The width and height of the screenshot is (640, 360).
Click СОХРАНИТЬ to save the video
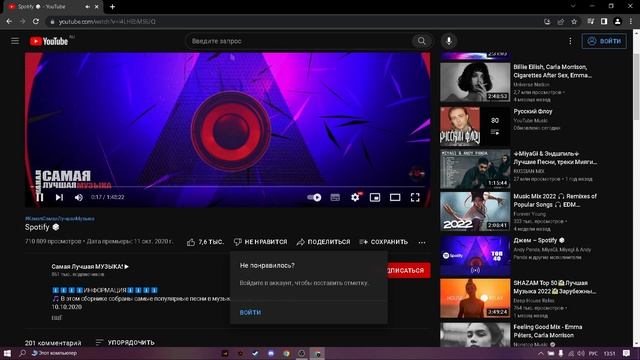coord(384,242)
